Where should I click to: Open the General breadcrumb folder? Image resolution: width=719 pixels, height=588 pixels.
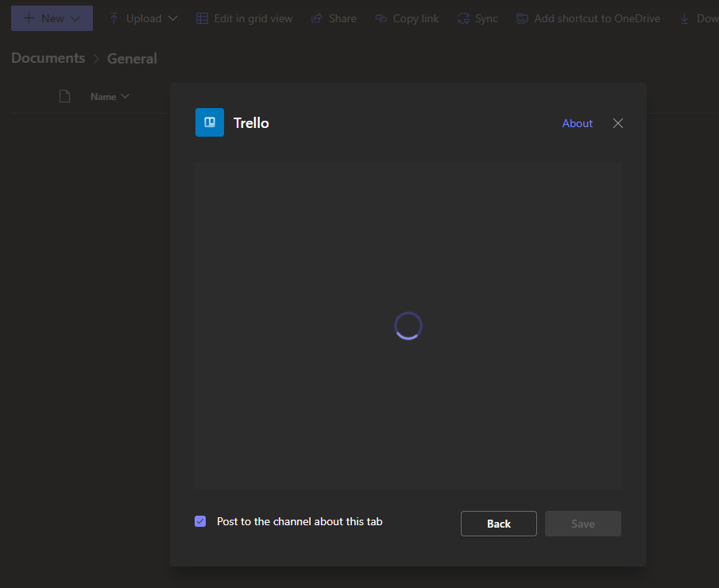pos(132,59)
